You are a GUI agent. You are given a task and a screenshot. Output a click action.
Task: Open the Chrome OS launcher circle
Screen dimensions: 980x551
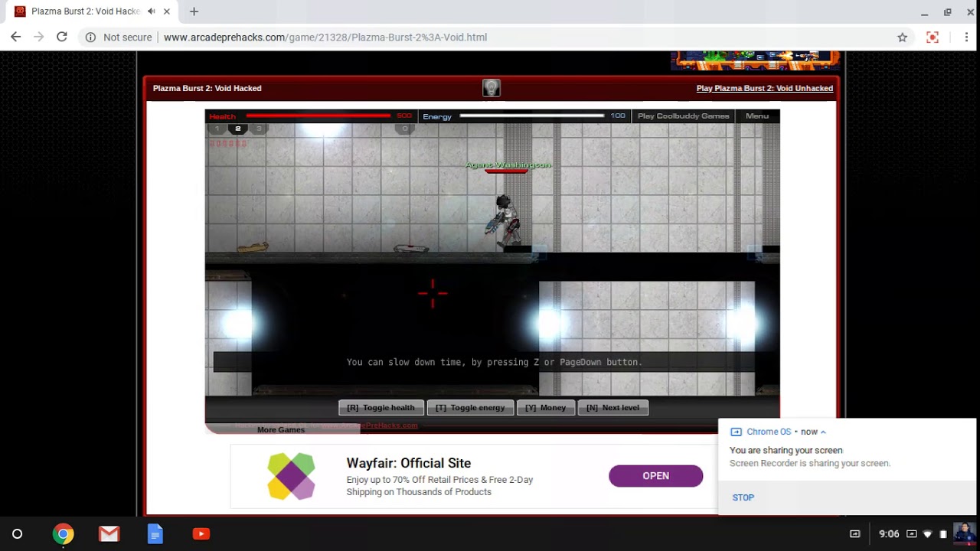point(17,533)
